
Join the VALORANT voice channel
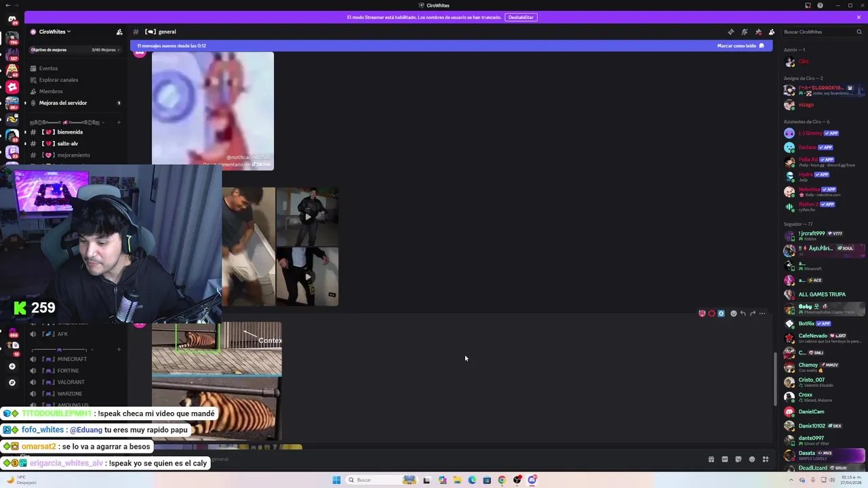71,382
